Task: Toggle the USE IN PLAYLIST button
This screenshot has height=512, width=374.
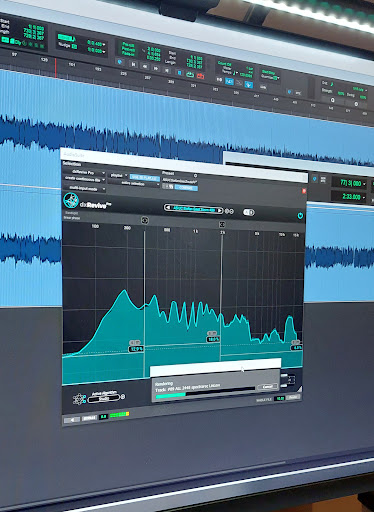Action: (x=145, y=177)
